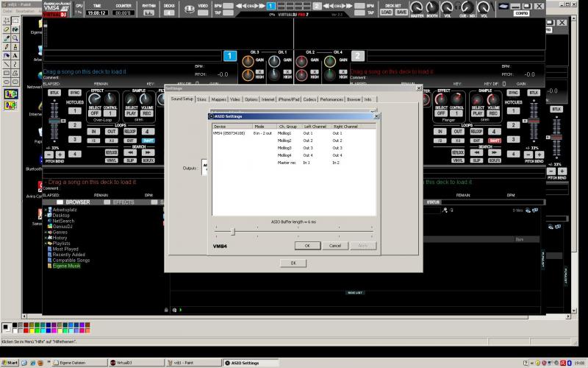Select the Airbrush spray tool
The height and width of the screenshot is (368, 588).
(7, 55)
